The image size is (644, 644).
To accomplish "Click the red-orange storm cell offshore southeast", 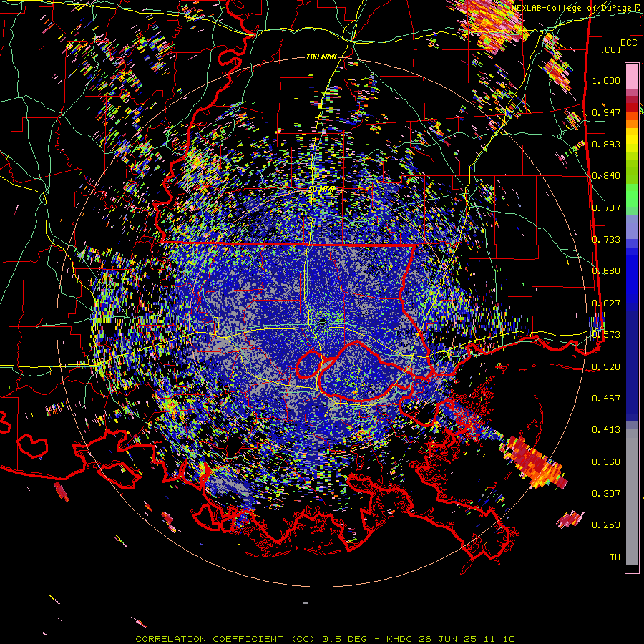I will [534, 462].
